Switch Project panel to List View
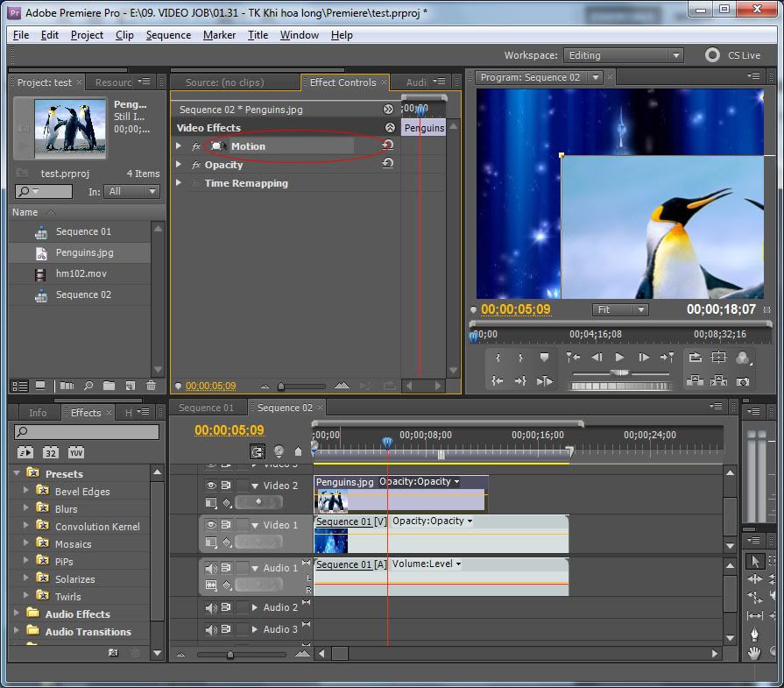The height and width of the screenshot is (688, 784). click(x=20, y=386)
